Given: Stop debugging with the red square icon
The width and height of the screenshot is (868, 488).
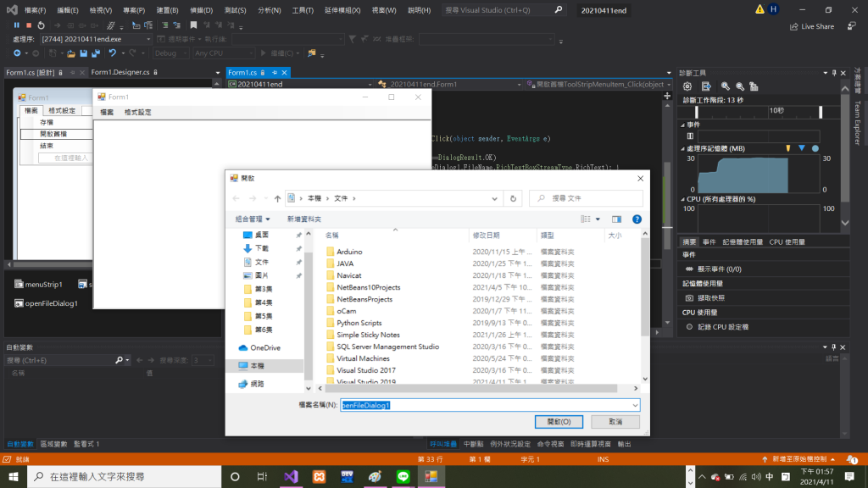Looking at the screenshot, I should pos(29,25).
